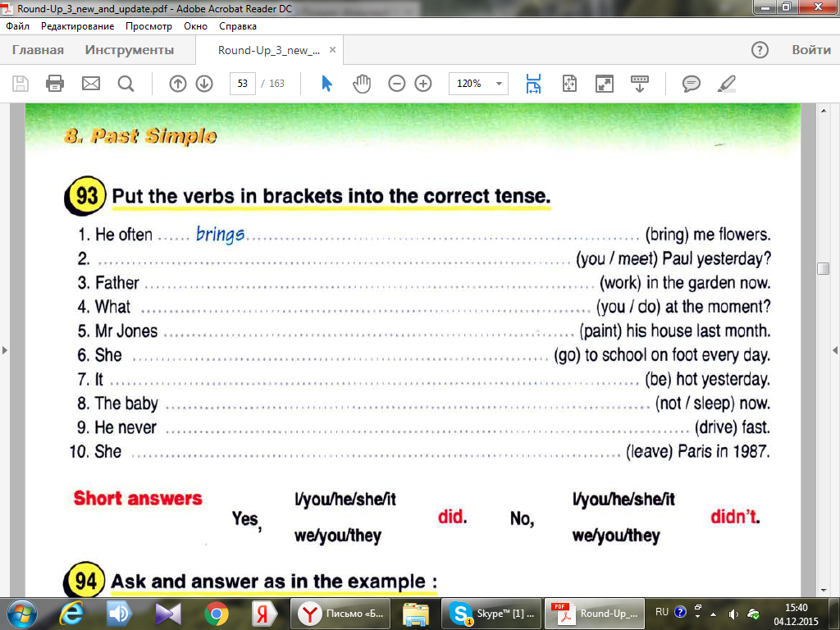This screenshot has height=630, width=840.
Task: Click tray help question mark icon
Action: pyautogui.click(x=680, y=612)
